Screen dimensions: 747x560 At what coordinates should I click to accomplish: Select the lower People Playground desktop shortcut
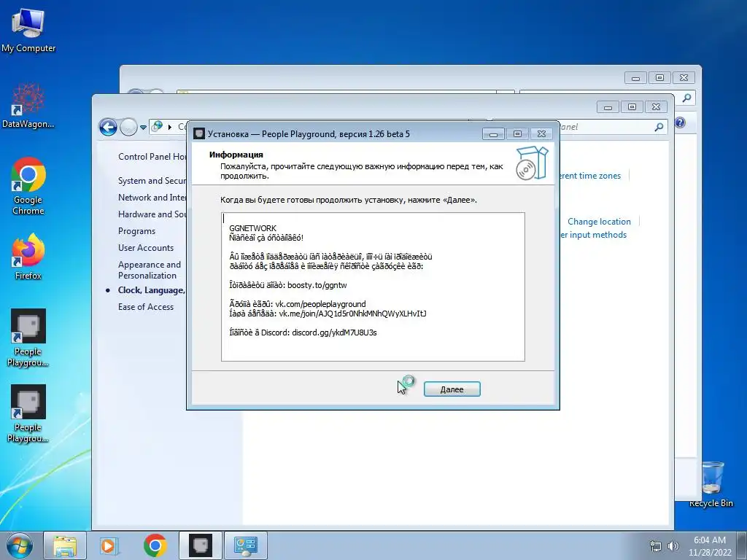28,413
